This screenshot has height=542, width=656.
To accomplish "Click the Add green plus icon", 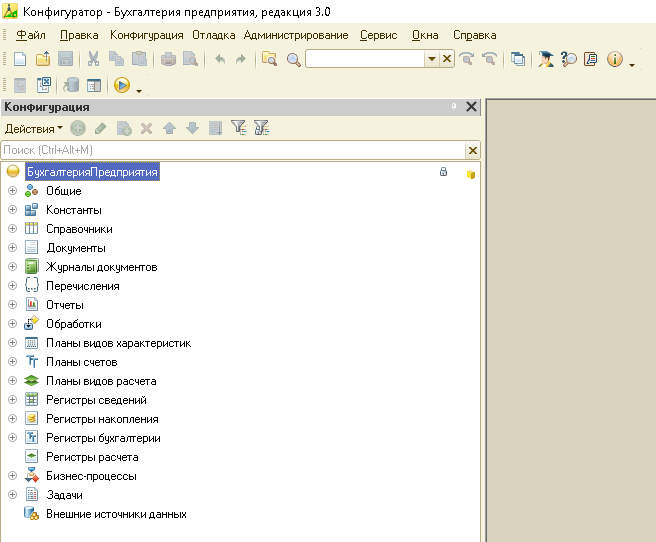I will [x=78, y=128].
